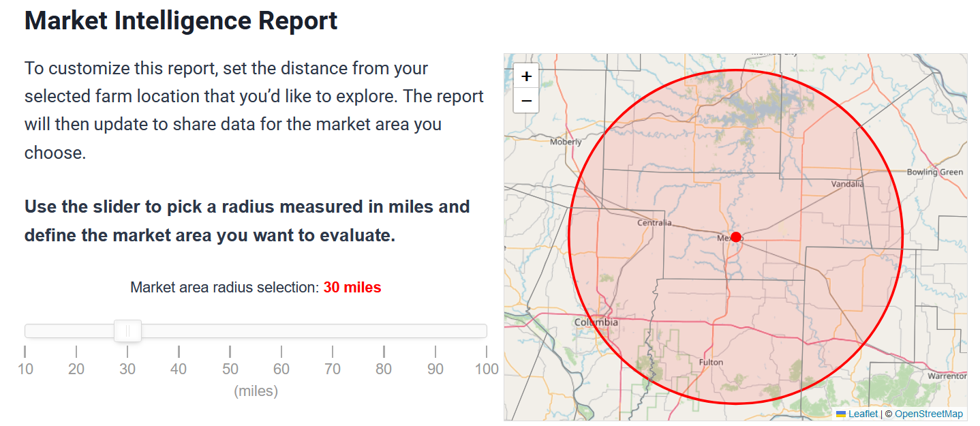This screenshot has height=426, width=980.
Task: Click the Ukraine flag icon beside Leaflet
Action: (841, 414)
